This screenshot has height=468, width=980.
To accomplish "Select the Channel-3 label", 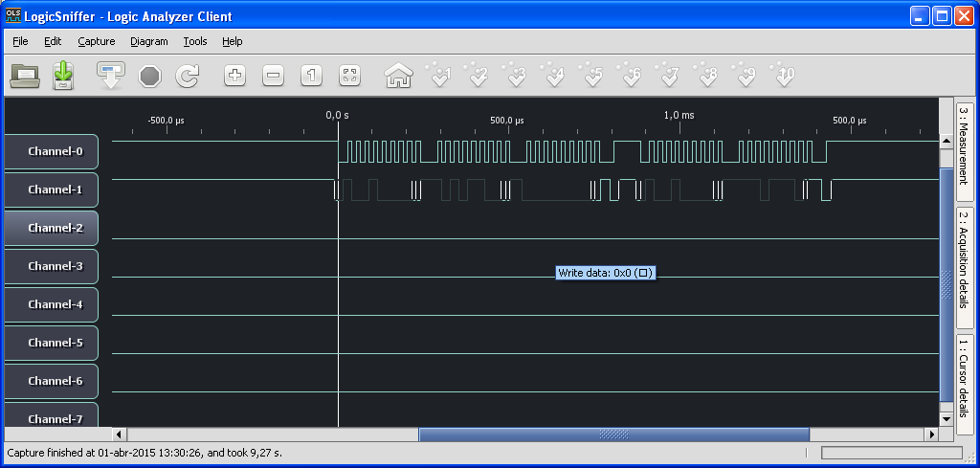I will tap(52, 266).
